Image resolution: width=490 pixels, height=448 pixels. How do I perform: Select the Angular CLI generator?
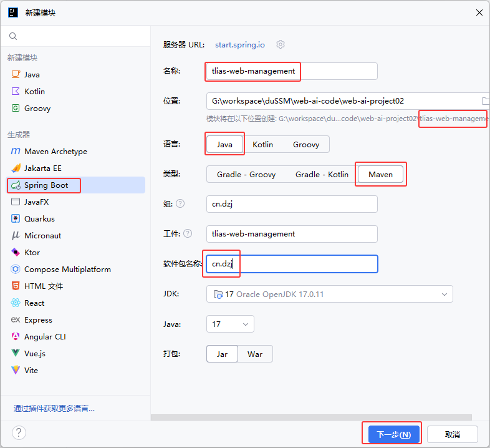point(44,336)
